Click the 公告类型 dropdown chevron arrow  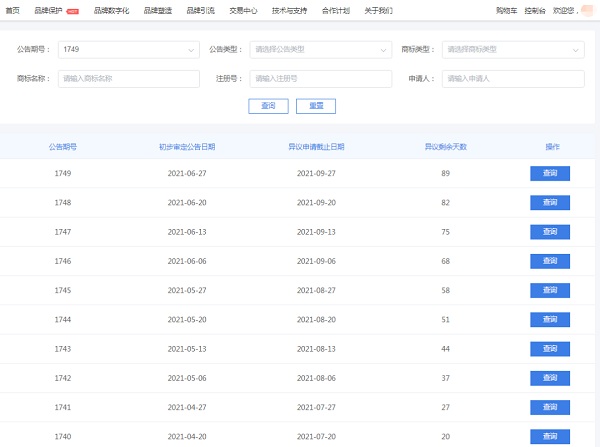383,50
